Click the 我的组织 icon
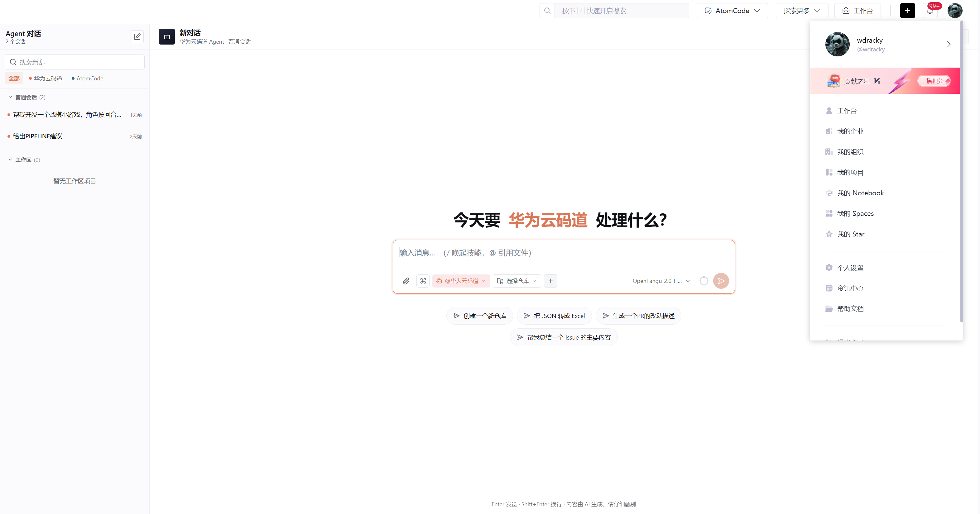This screenshot has width=980, height=514. coord(829,152)
